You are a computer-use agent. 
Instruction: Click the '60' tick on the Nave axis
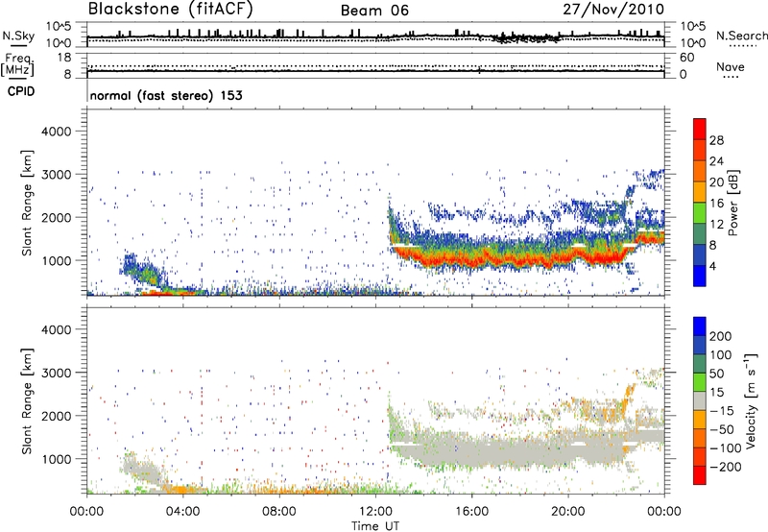pyautogui.click(x=686, y=58)
